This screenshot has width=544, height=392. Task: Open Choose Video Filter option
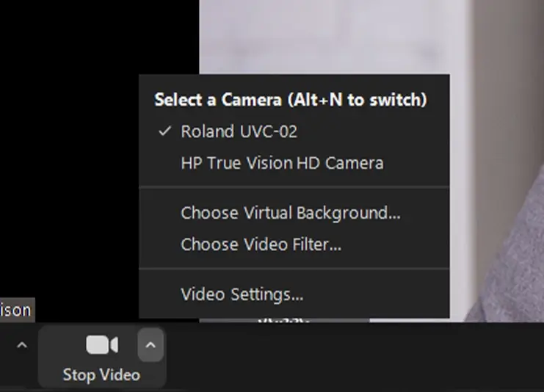261,244
